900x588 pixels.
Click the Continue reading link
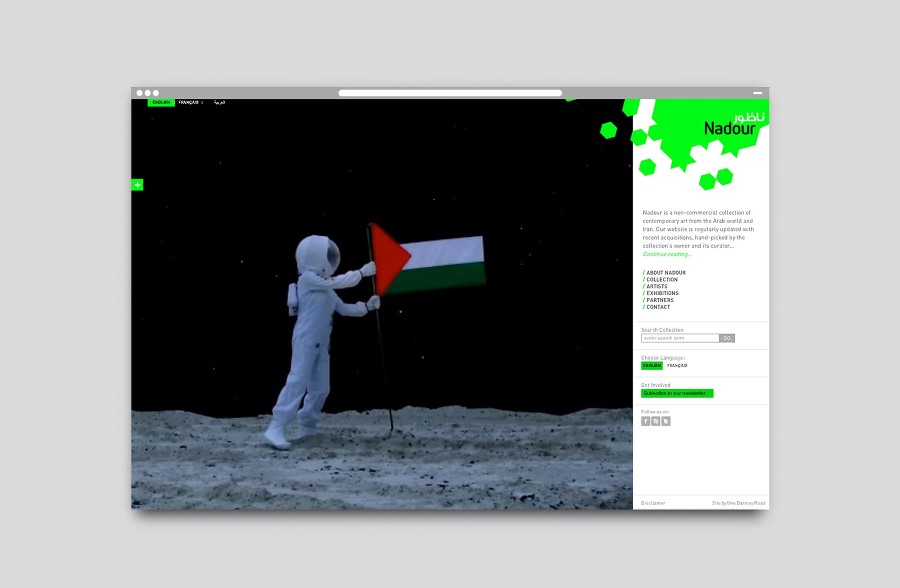tap(667, 254)
